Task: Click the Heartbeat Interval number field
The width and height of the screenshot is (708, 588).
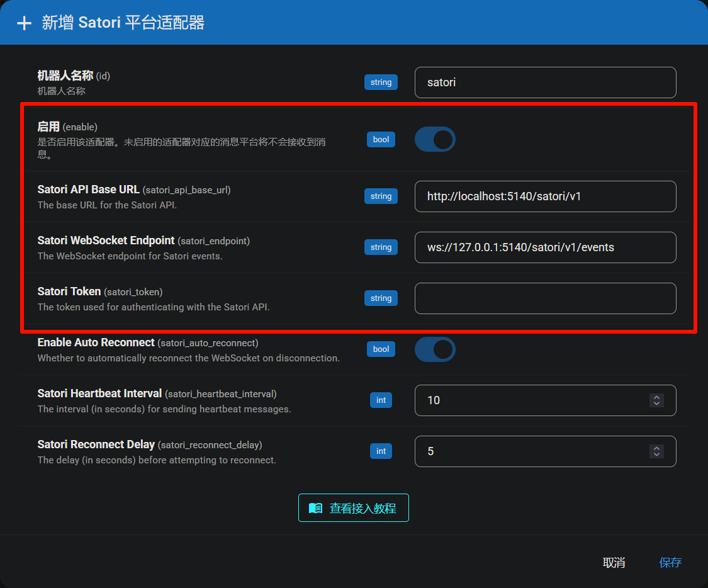Action: pos(546,400)
